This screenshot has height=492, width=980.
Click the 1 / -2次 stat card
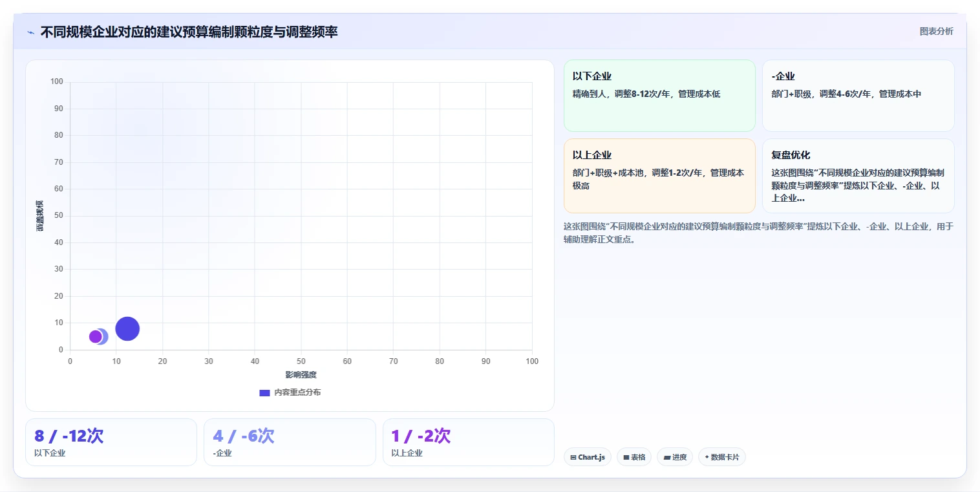[x=469, y=442]
